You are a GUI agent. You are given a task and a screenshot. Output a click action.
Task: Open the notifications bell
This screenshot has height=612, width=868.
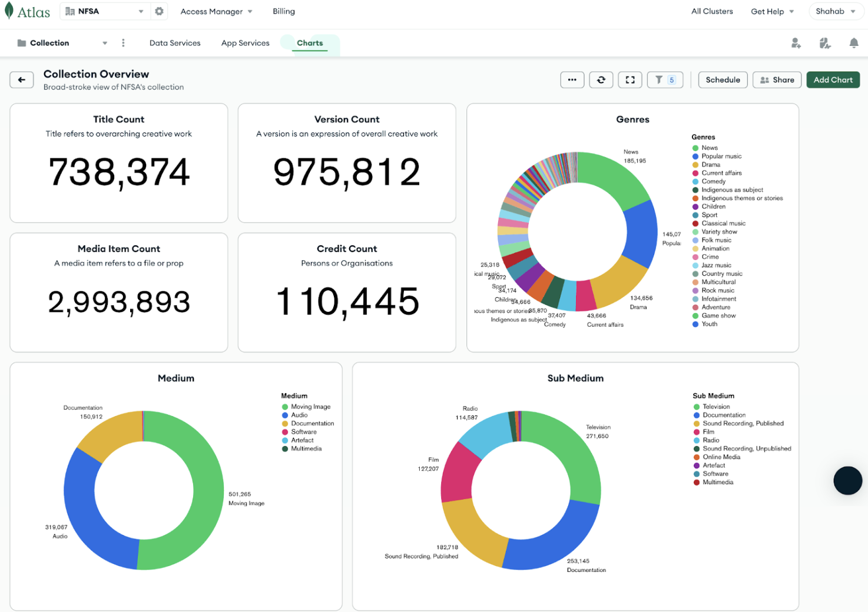pyautogui.click(x=853, y=43)
